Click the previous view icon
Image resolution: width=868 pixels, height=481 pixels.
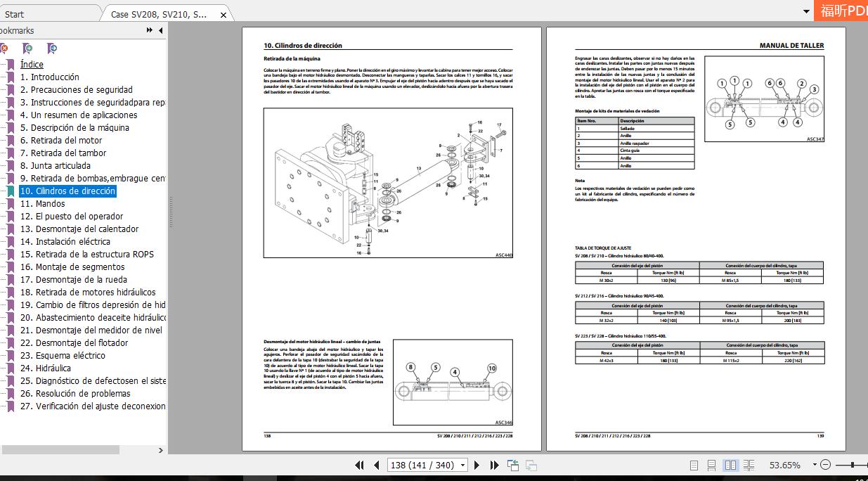pos(513,465)
